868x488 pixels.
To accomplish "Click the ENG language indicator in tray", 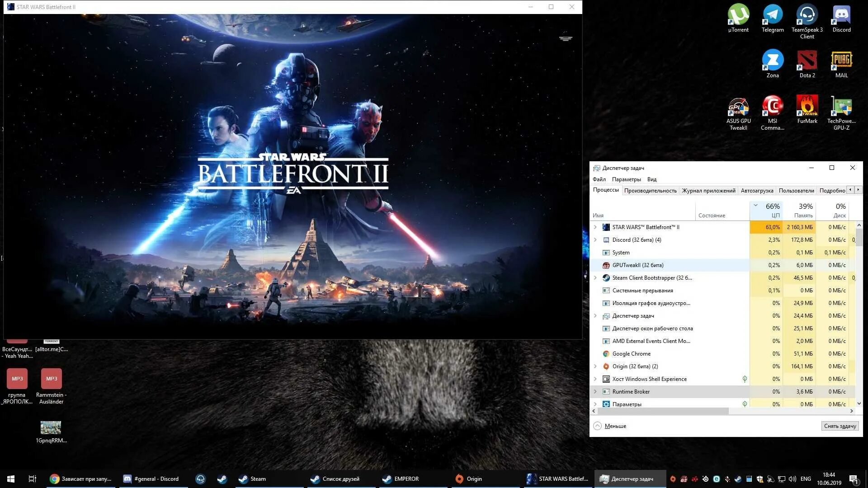I will tap(806, 479).
